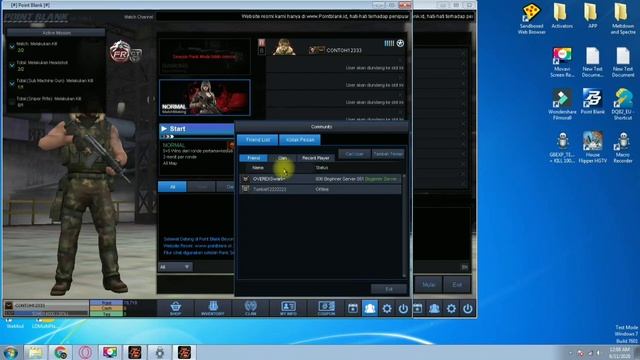Select the NORMAL matchmaking mode card
640x360 pixels.
coord(204,98)
